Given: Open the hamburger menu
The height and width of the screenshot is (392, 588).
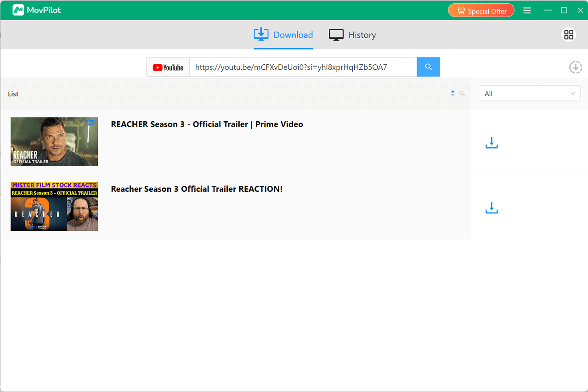Looking at the screenshot, I should [527, 11].
